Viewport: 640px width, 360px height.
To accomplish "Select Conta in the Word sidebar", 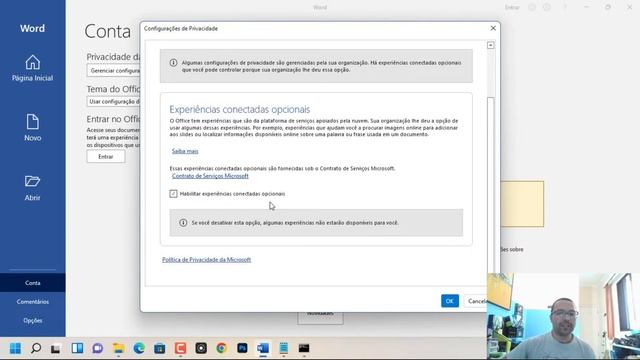I will click(x=33, y=283).
